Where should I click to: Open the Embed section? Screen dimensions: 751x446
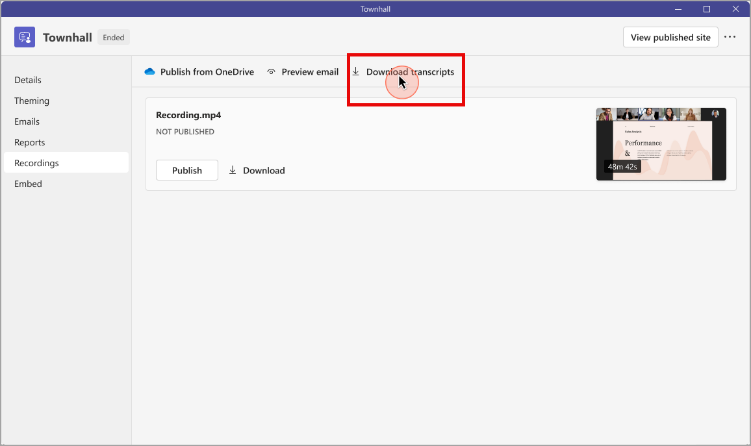tap(28, 184)
